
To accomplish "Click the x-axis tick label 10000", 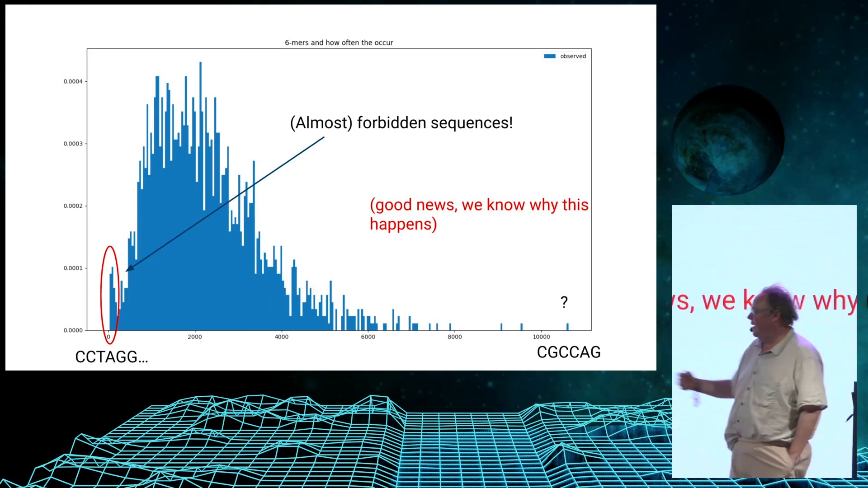I will [x=541, y=337].
